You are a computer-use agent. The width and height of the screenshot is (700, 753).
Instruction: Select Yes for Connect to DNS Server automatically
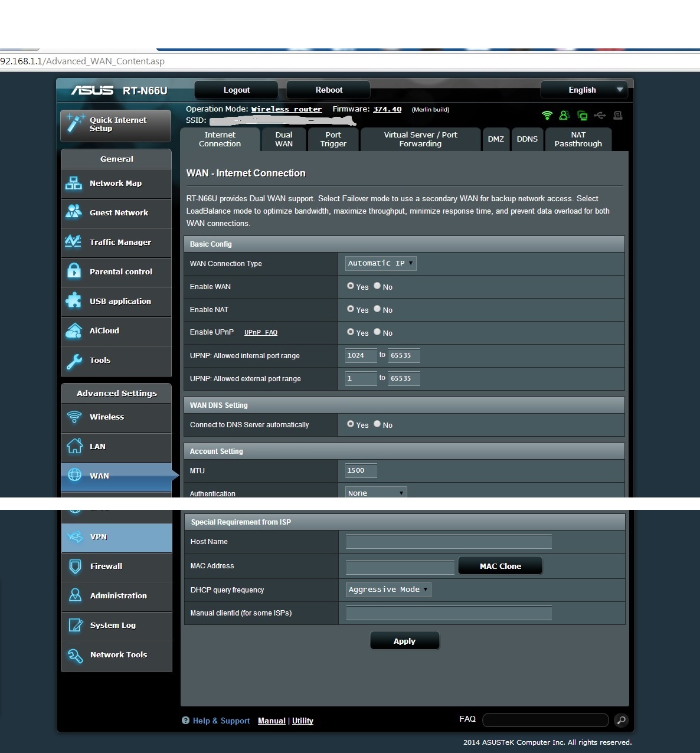(351, 424)
